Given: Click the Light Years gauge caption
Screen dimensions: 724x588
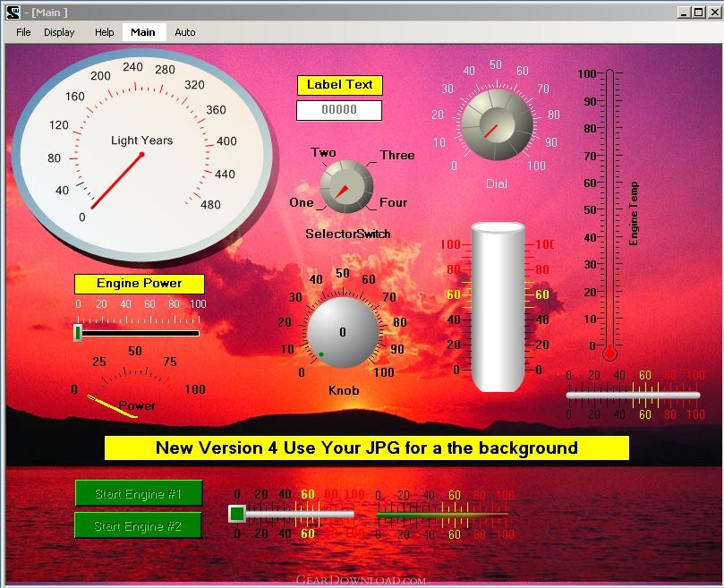Looking at the screenshot, I should tap(141, 141).
